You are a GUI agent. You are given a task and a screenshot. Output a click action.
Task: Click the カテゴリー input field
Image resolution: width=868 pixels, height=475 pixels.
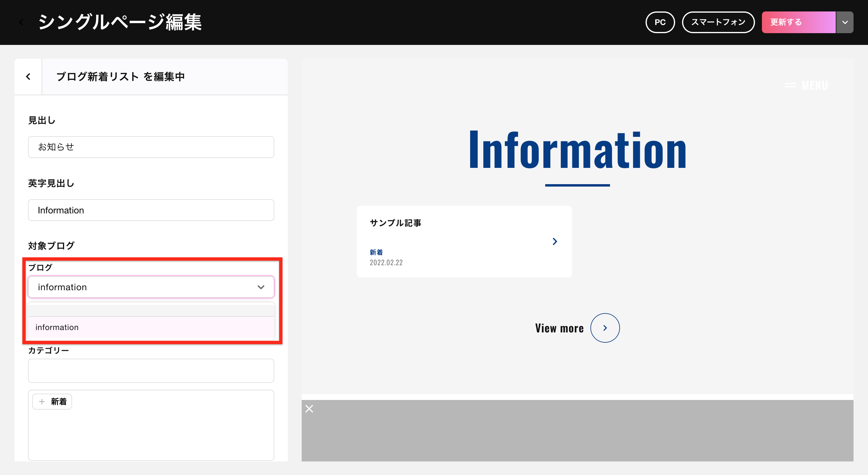pos(151,371)
